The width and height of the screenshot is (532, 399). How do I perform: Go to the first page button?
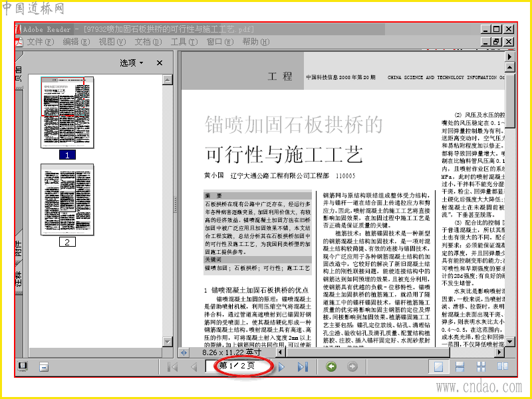[x=173, y=367]
